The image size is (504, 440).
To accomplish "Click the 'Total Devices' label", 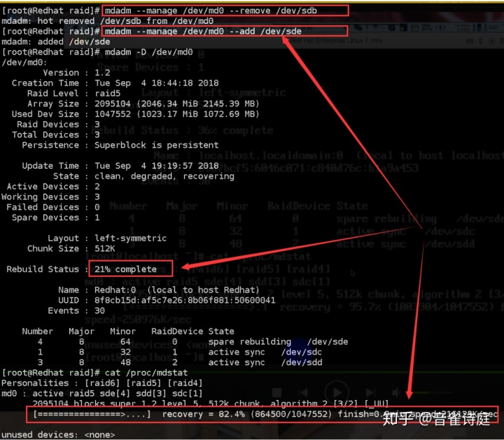I will point(45,134).
